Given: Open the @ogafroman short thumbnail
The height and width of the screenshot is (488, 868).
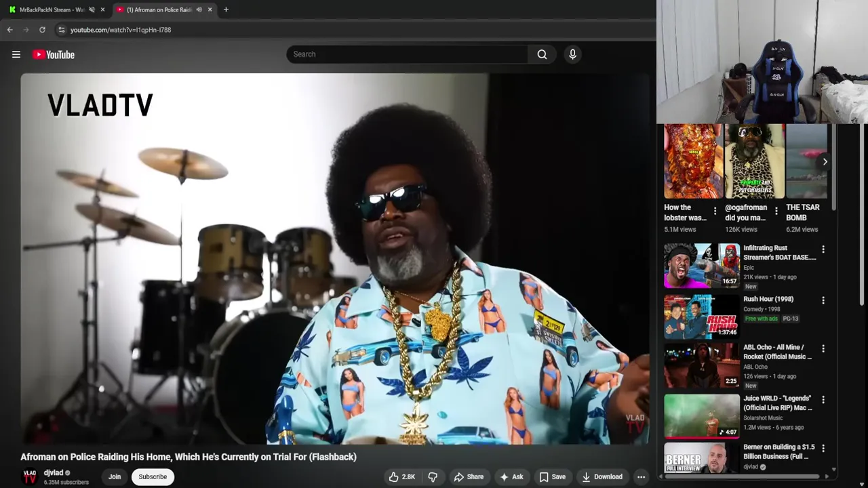Looking at the screenshot, I should (x=753, y=161).
